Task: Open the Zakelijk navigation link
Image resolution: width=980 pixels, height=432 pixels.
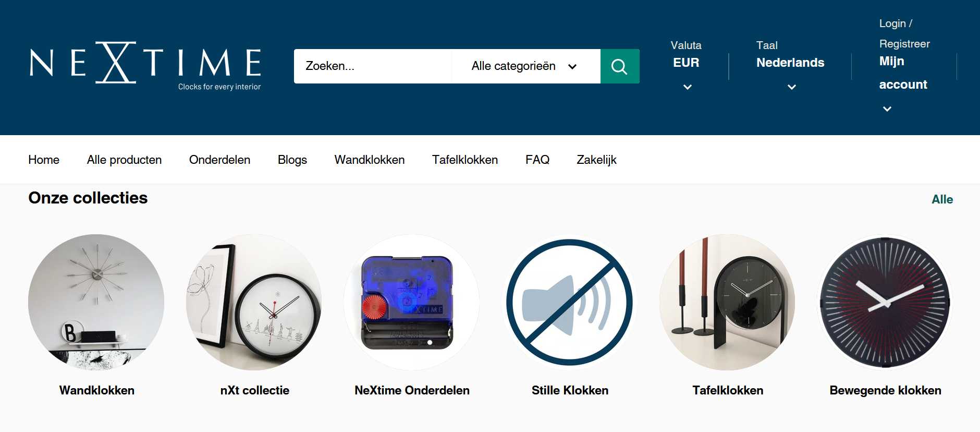Action: [x=596, y=160]
